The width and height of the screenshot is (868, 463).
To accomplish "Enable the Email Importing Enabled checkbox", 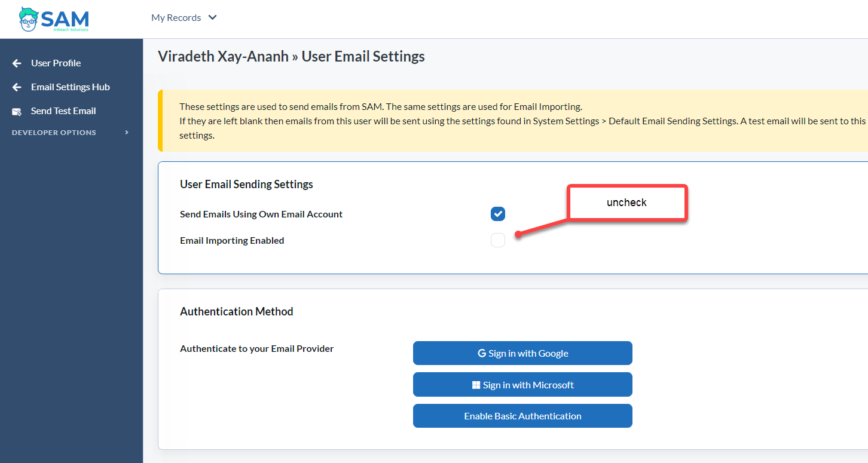I will pos(498,240).
